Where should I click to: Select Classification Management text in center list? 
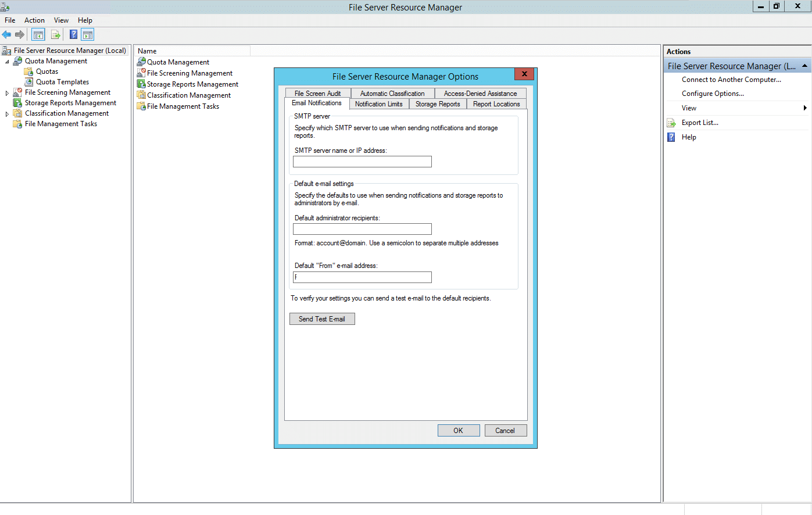(189, 95)
